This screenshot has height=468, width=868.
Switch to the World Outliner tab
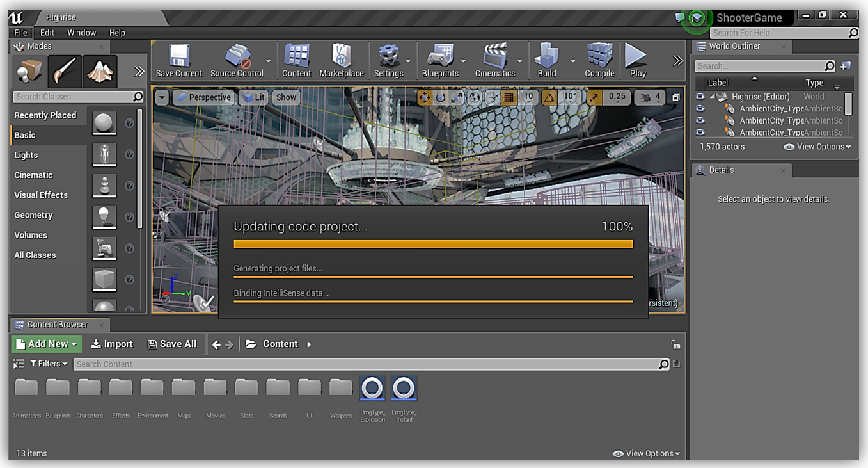coord(734,46)
